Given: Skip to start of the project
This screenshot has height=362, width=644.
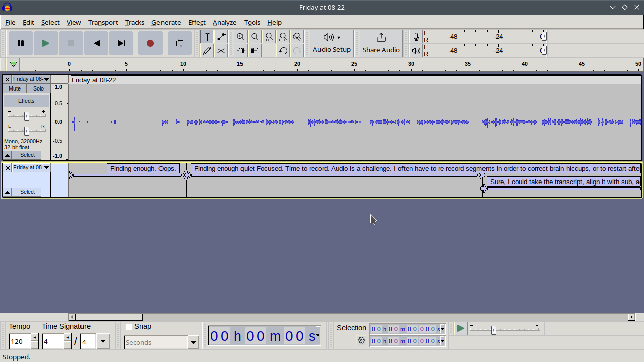Looking at the screenshot, I should [96, 43].
